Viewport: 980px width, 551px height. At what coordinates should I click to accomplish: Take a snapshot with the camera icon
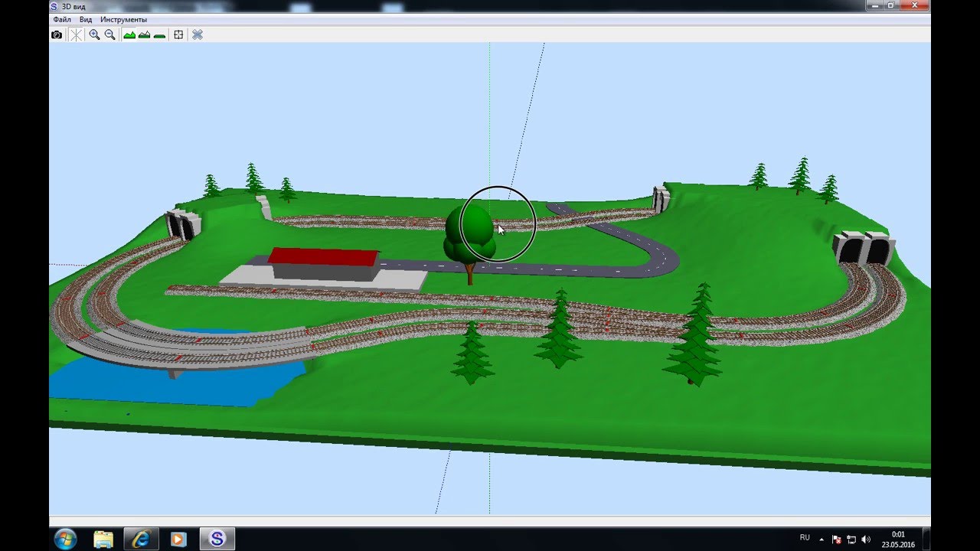click(57, 34)
